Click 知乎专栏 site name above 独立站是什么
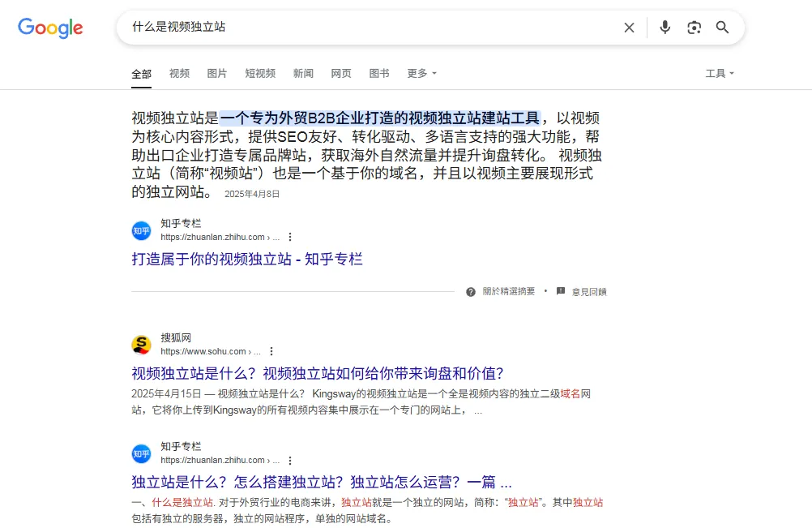This screenshot has width=812, height=528. click(181, 447)
